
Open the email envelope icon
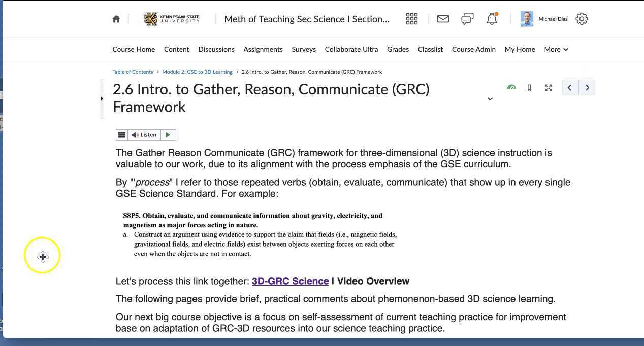click(442, 19)
